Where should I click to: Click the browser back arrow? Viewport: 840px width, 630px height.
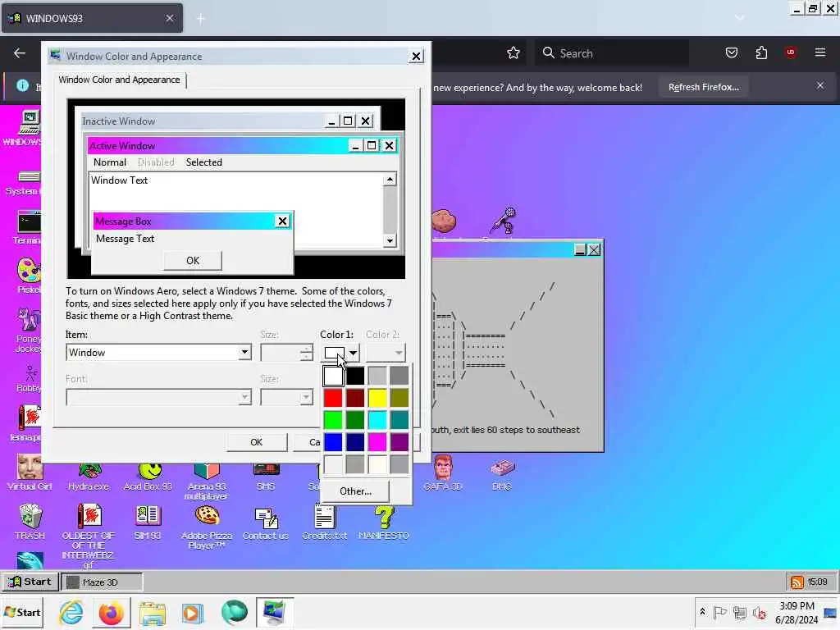[x=20, y=53]
